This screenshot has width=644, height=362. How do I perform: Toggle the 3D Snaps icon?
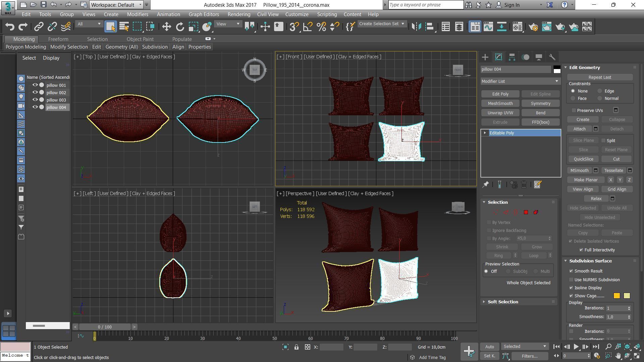294,27
